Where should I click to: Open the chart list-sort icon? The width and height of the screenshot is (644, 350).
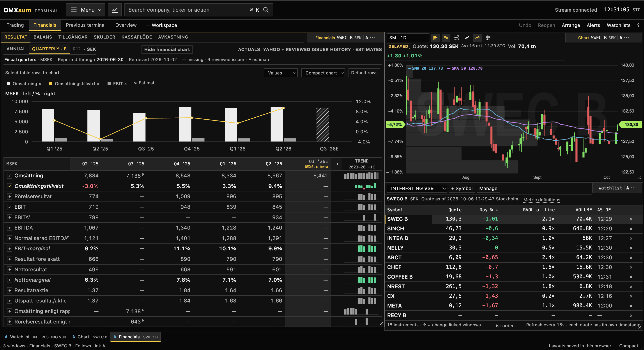(x=456, y=38)
